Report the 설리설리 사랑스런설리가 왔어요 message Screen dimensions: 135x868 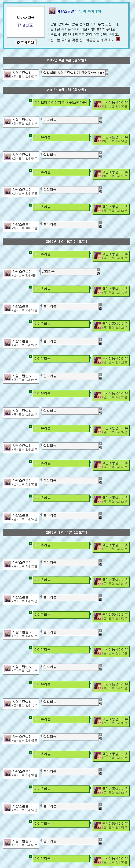[107, 75]
